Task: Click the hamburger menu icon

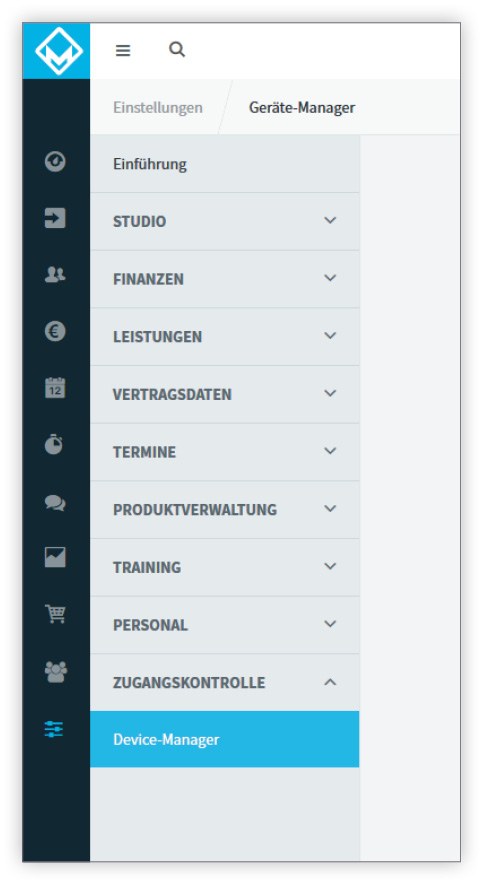Action: 123,50
